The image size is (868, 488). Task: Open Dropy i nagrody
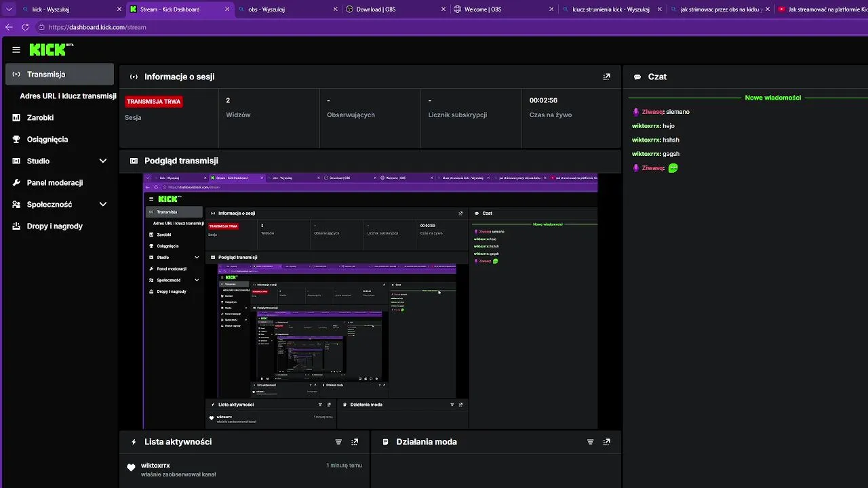click(60, 226)
